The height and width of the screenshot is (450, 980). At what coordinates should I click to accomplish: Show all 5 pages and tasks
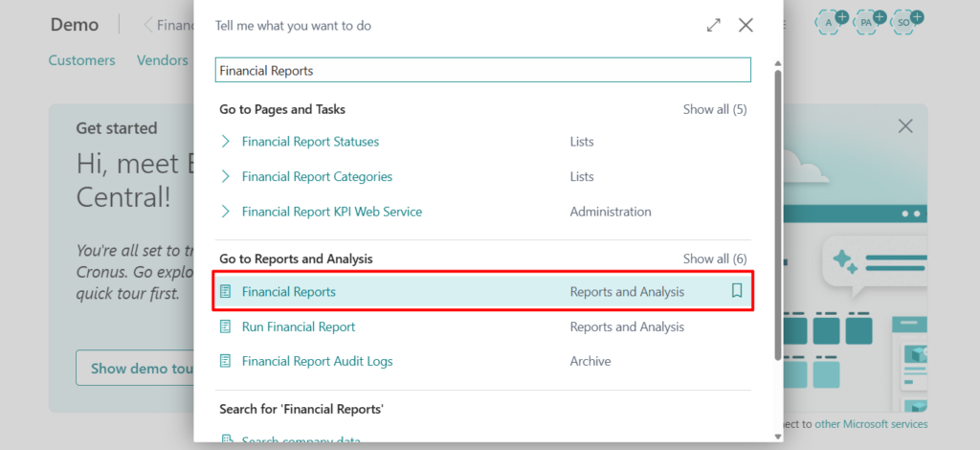[x=714, y=109]
